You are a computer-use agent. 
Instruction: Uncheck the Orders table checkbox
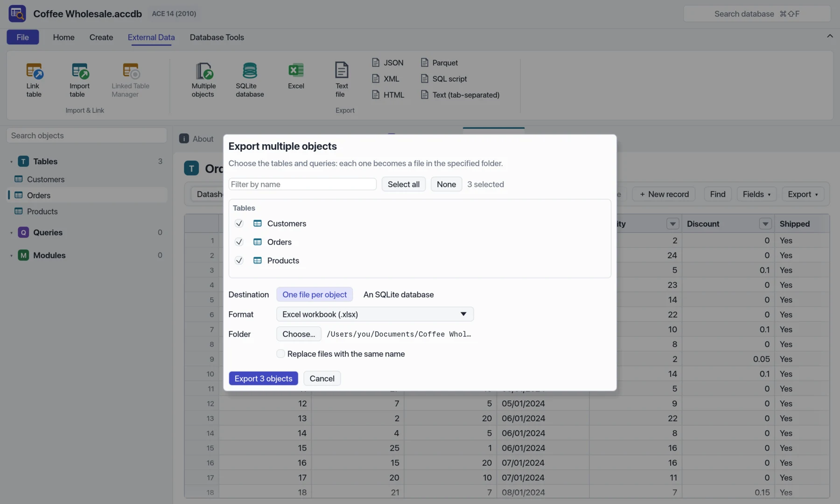(x=239, y=242)
